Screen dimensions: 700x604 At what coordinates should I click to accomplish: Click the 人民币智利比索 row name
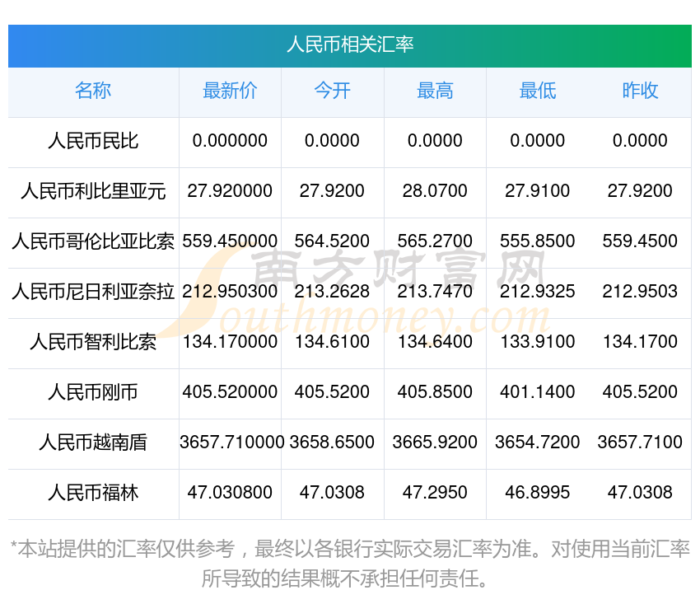click(93, 342)
